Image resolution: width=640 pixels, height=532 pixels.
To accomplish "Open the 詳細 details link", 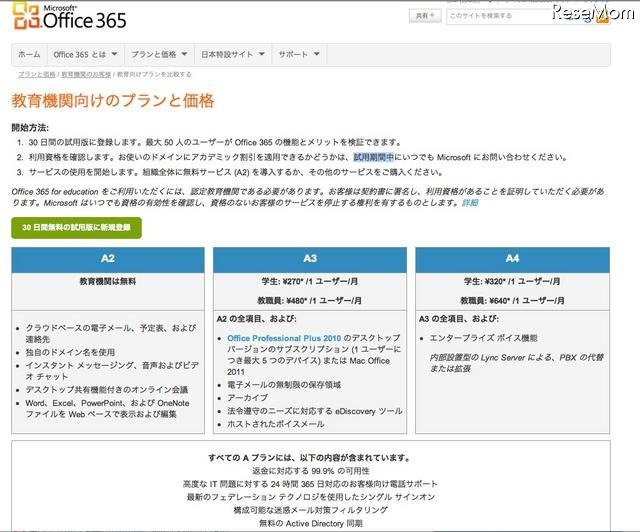I will (x=470, y=203).
